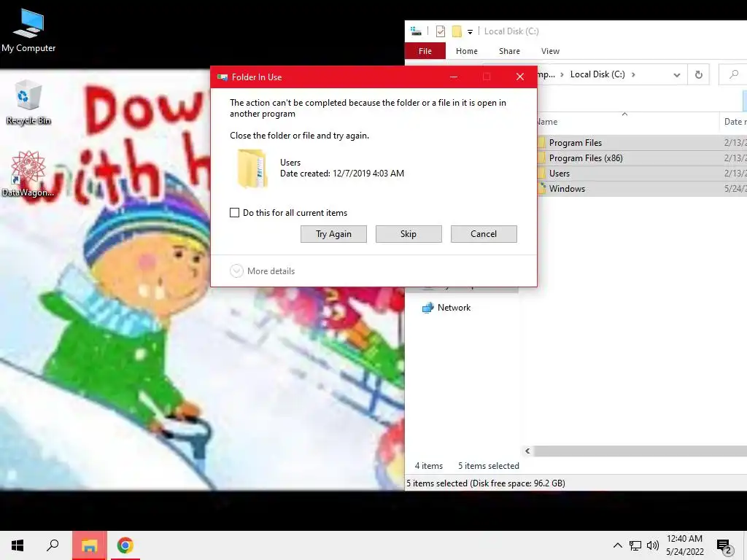
Task: Click the Date column header
Action: (x=734, y=122)
